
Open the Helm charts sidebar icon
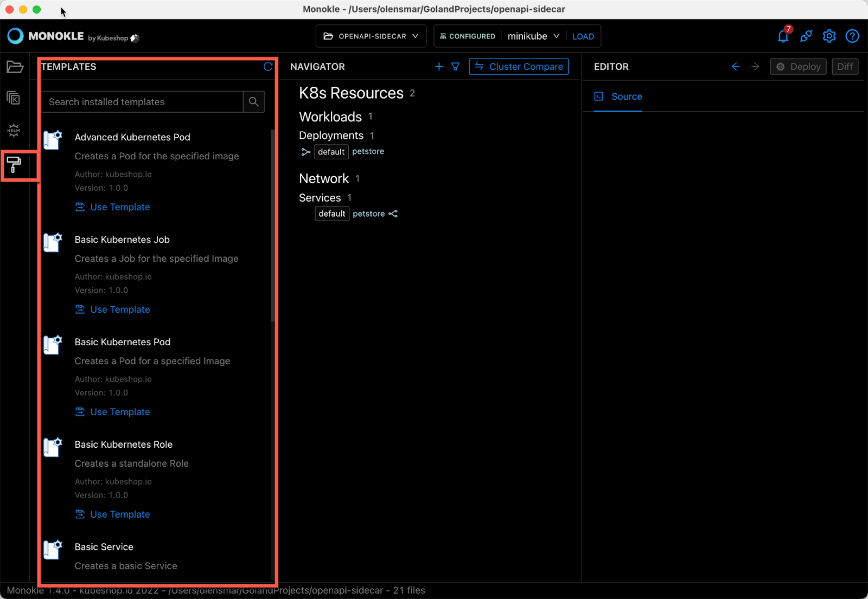(x=14, y=130)
